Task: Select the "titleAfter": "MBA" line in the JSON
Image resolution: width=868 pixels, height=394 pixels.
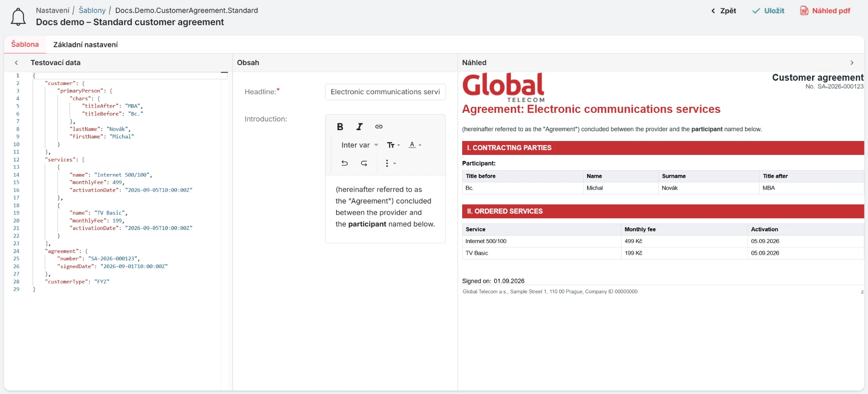Action: coord(112,106)
